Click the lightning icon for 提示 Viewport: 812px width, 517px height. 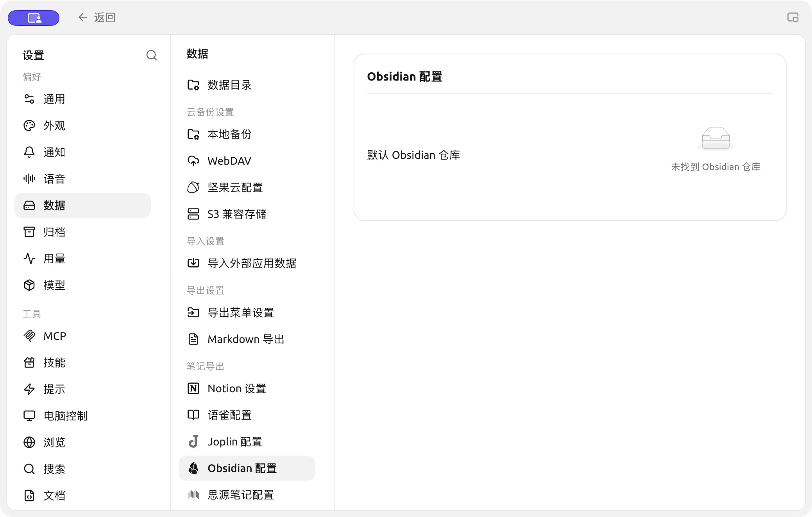[29, 389]
